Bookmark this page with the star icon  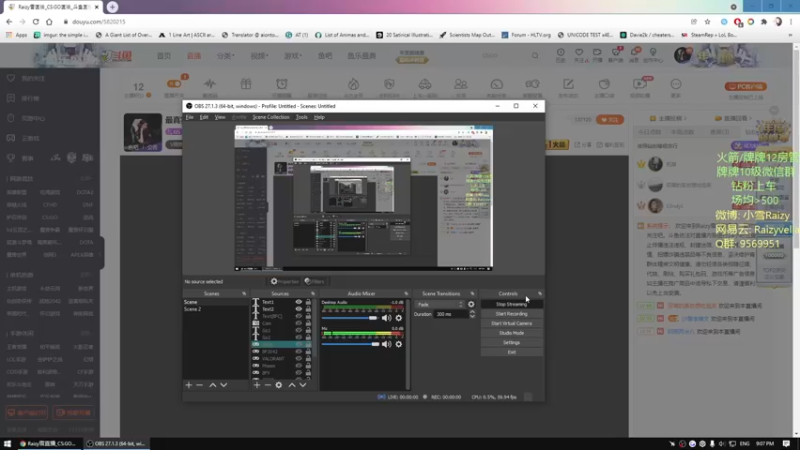[x=707, y=21]
